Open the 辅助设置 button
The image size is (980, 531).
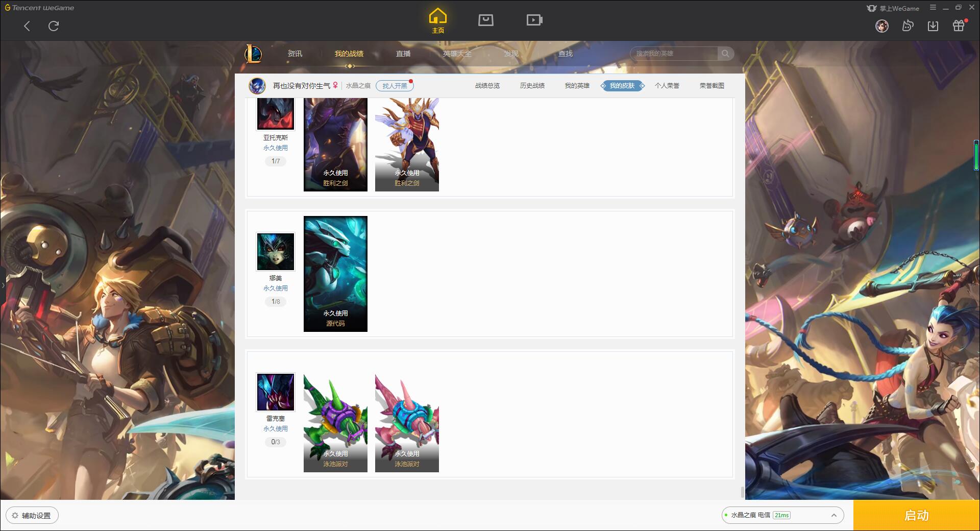tap(32, 516)
